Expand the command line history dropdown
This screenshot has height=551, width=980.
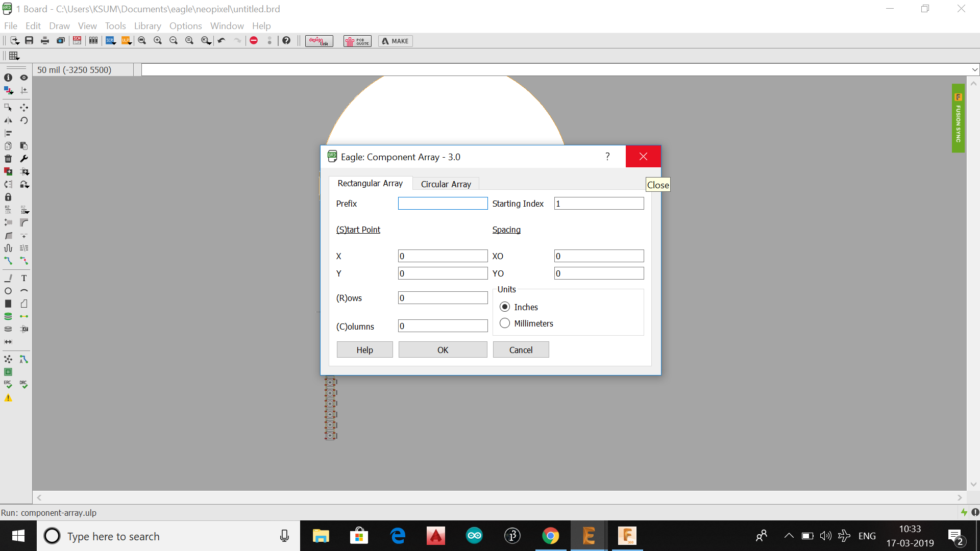coord(974,70)
